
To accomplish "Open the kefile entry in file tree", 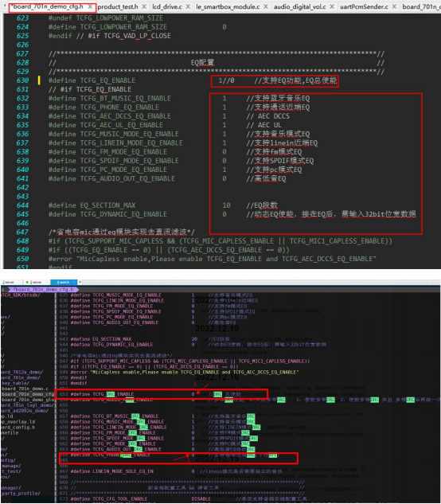I will tap(9, 433).
